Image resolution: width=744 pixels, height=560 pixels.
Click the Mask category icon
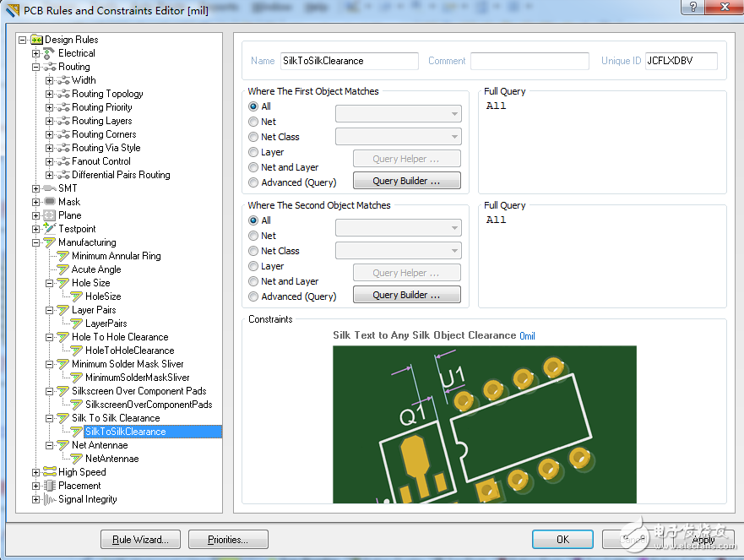pos(49,202)
